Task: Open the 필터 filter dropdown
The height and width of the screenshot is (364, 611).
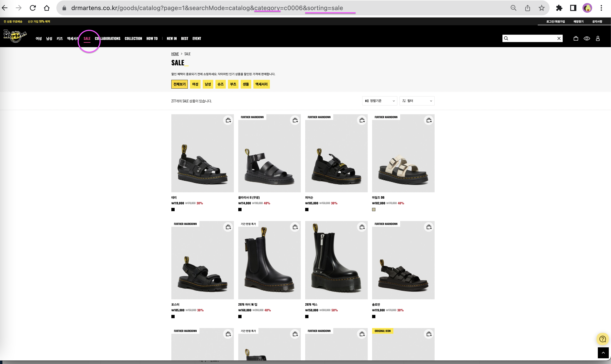Action: coord(417,101)
